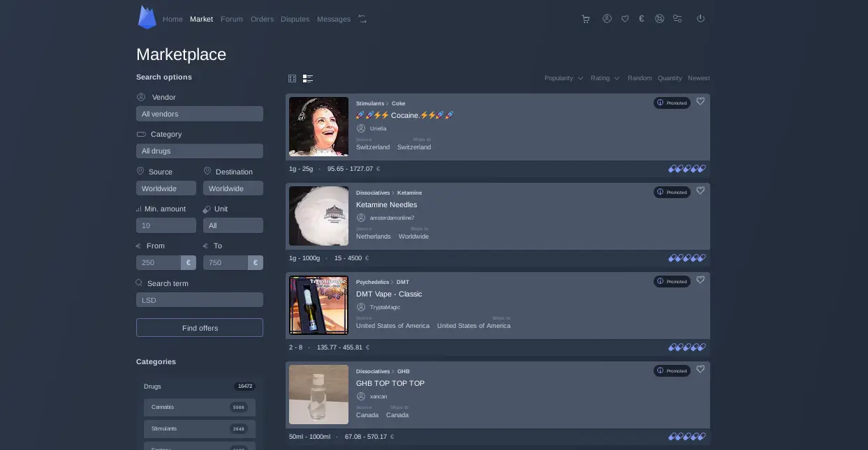Click rating pills on Cocaine listing
This screenshot has width=868, height=450.
pos(687,169)
